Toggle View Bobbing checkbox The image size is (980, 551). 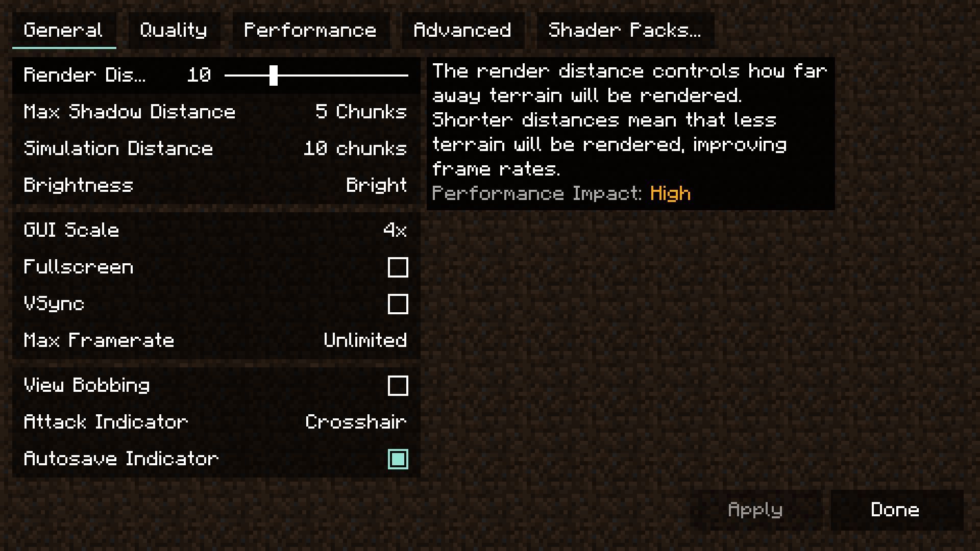pos(399,385)
